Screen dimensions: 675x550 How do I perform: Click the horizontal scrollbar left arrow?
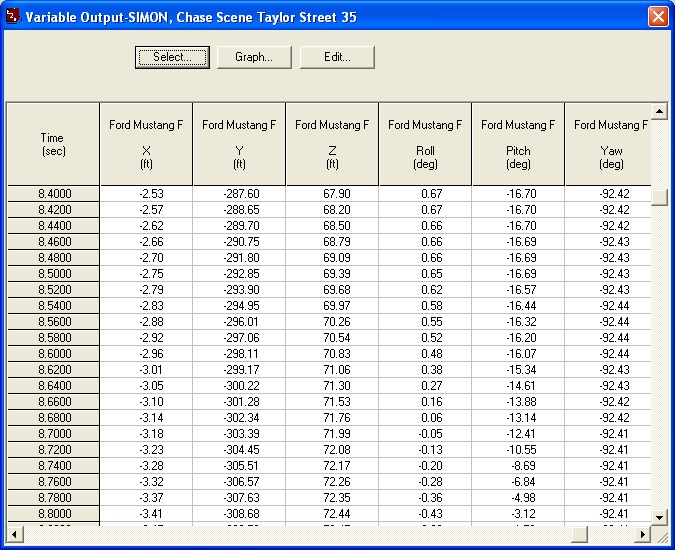(14, 532)
